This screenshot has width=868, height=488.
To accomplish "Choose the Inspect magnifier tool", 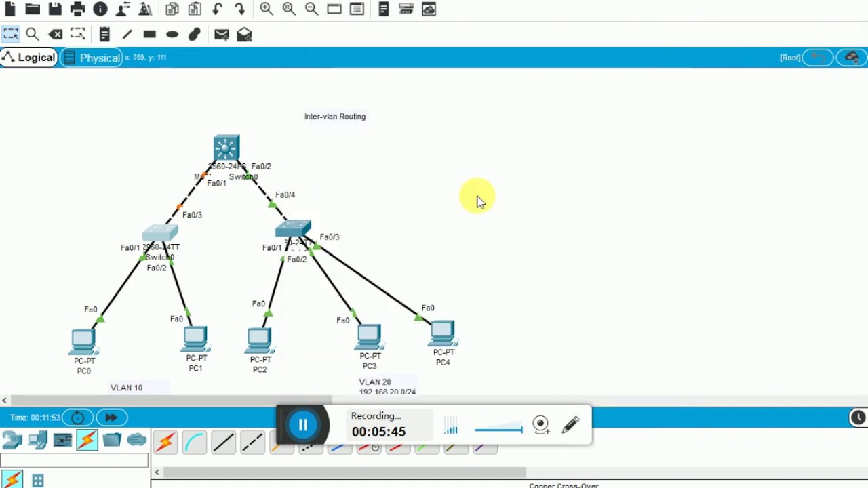I will pos(33,34).
